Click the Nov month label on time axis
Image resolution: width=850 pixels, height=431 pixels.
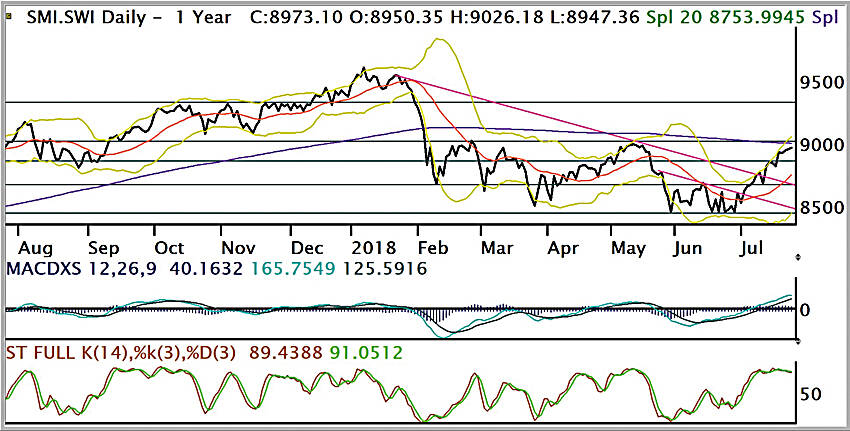coord(239,249)
